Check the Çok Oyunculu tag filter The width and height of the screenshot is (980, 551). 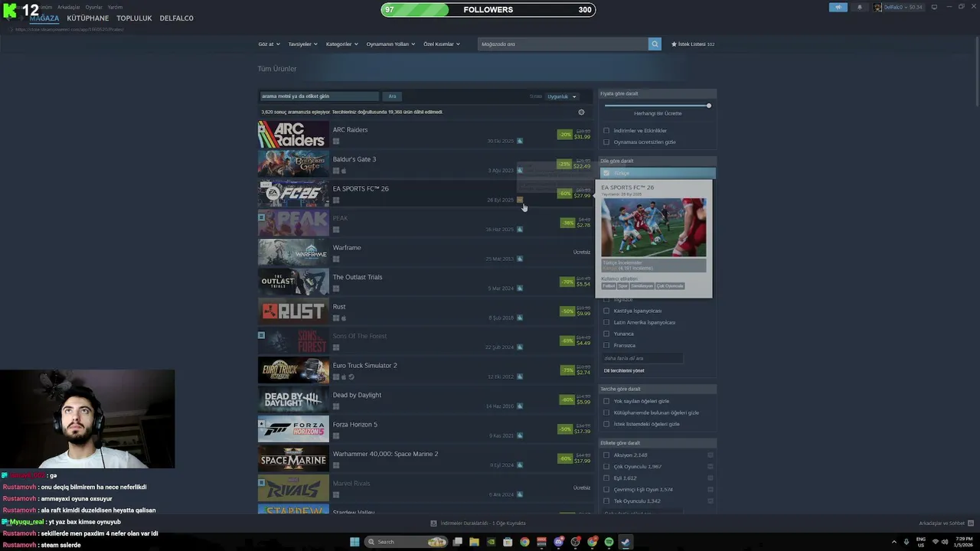tap(606, 467)
